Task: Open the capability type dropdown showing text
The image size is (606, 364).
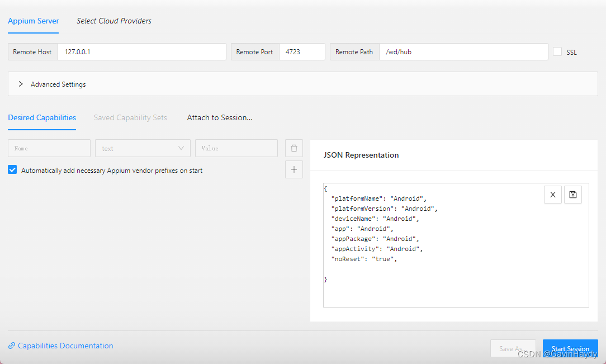Action: tap(143, 148)
